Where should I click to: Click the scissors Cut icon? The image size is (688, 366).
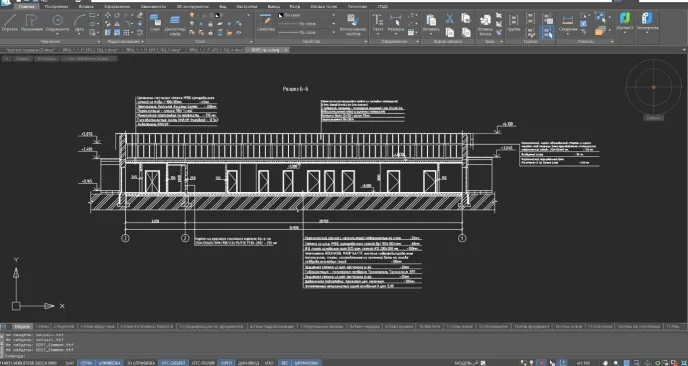[x=449, y=18]
